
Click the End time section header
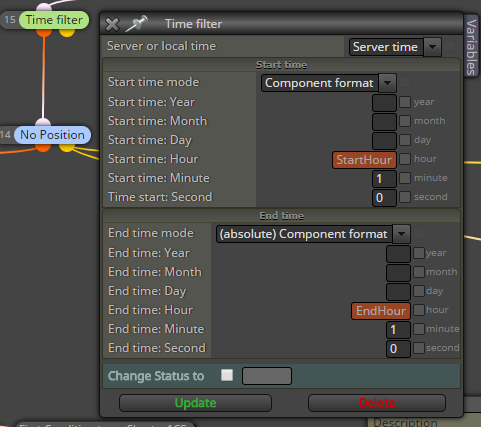coord(281,216)
